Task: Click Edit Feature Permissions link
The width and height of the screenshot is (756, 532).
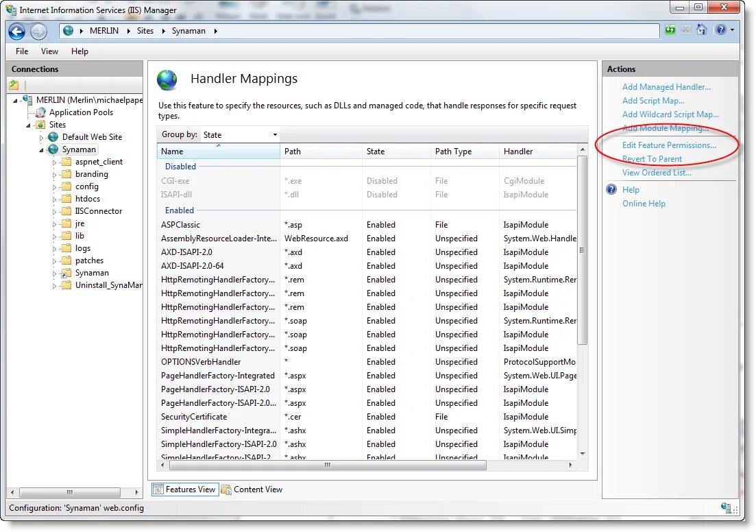Action: [x=669, y=145]
